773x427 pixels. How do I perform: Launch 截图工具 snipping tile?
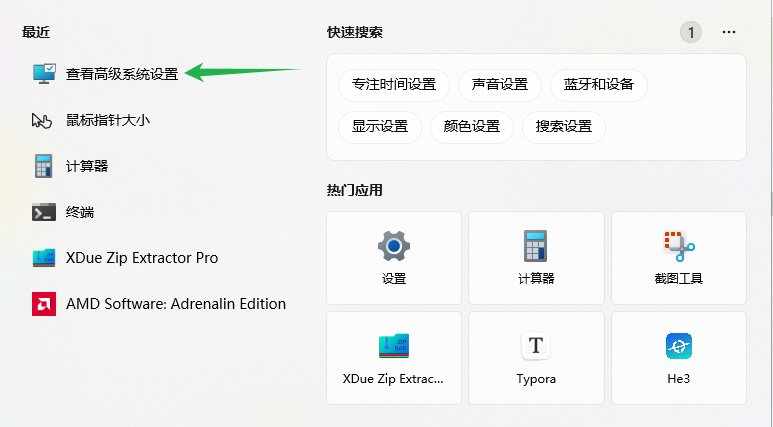click(679, 258)
